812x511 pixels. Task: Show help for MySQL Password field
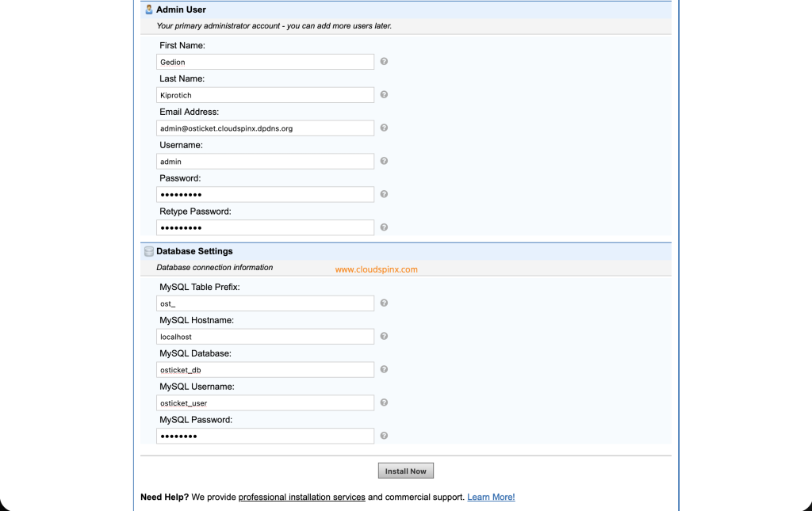(x=384, y=436)
